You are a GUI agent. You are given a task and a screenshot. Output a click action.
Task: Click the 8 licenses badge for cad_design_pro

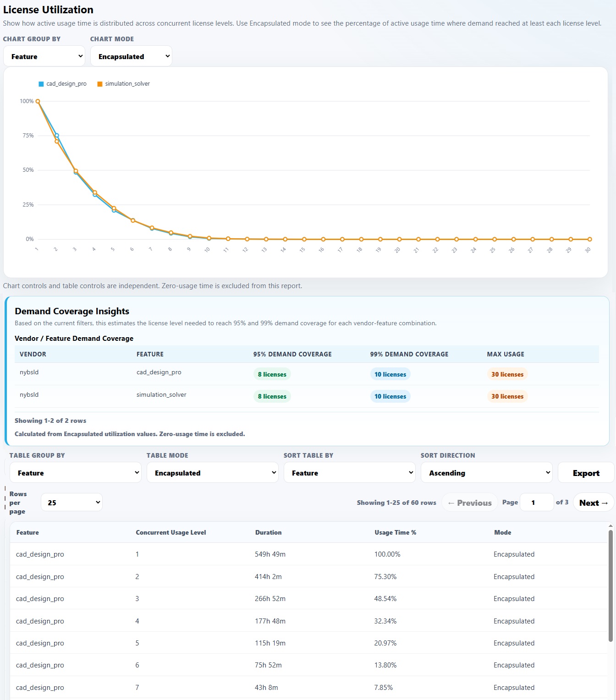(x=272, y=374)
